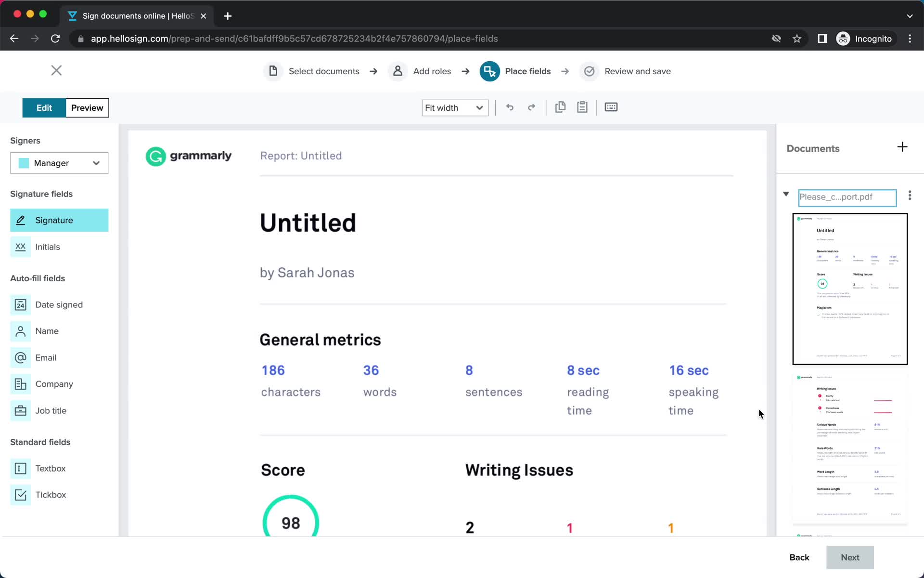
Task: Click the Select documents step icon
Action: [x=273, y=71]
